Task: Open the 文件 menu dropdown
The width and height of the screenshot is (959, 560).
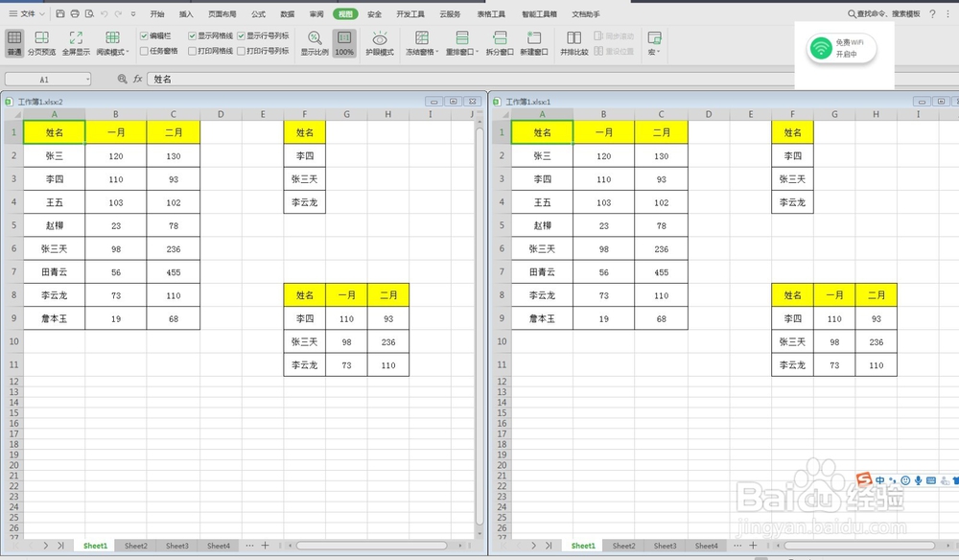Action: tap(27, 13)
